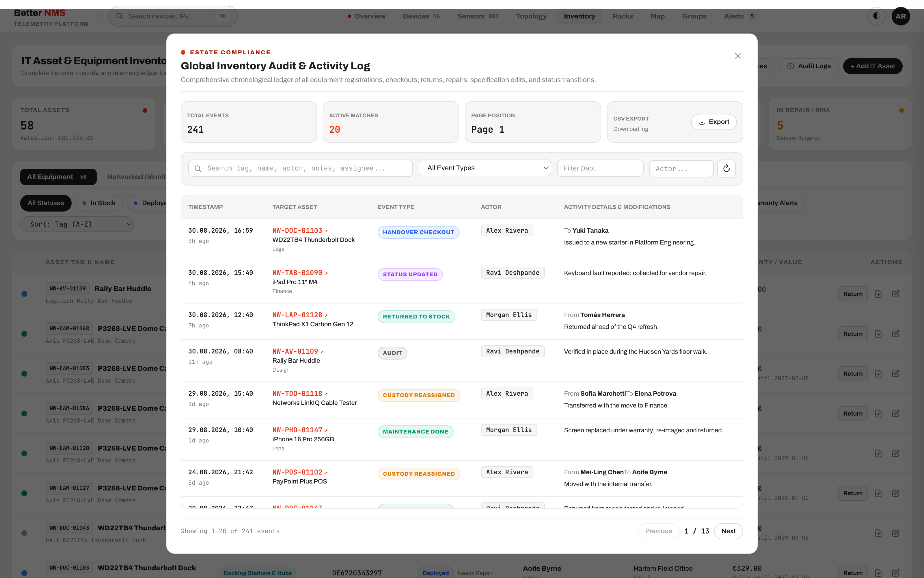Open the Sort: Tag (A-Z) dropdown
924x578 pixels.
tap(77, 224)
